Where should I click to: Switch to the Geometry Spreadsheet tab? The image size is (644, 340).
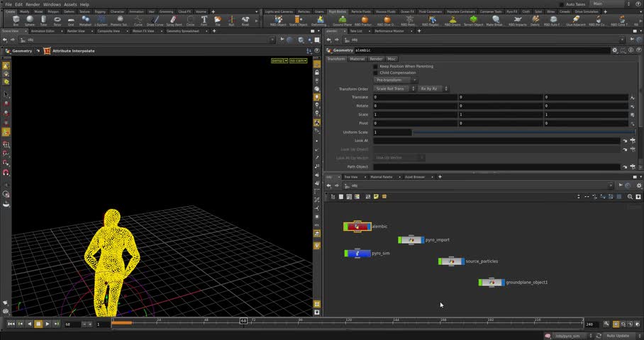tap(183, 31)
